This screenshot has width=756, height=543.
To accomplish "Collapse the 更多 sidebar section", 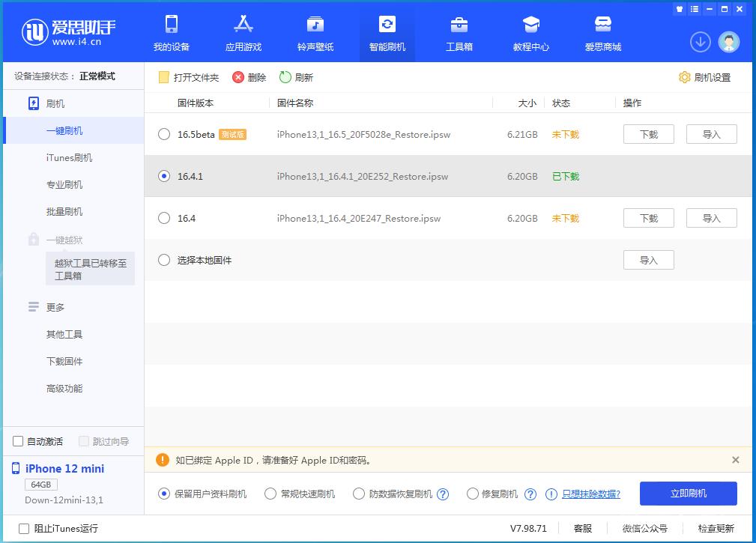I will click(55, 307).
